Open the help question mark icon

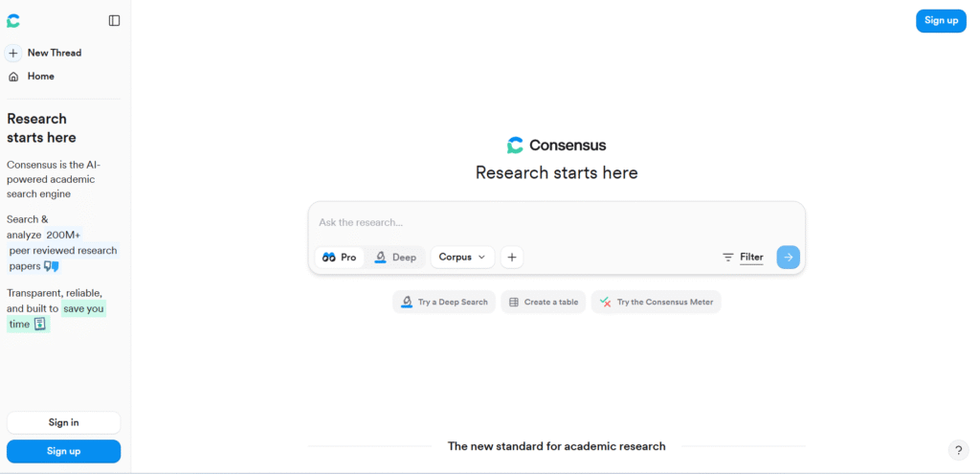coord(958,450)
